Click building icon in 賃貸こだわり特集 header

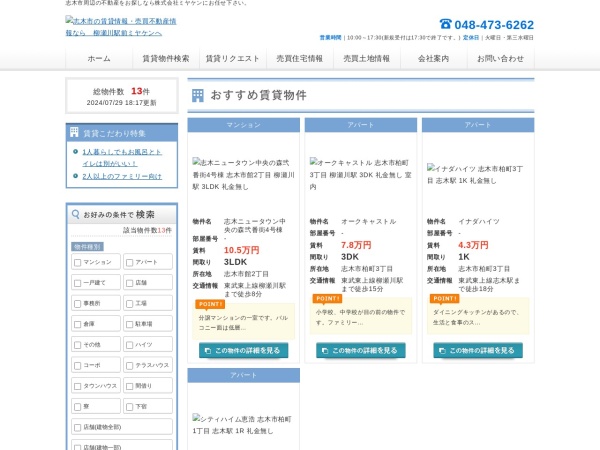[x=74, y=132]
